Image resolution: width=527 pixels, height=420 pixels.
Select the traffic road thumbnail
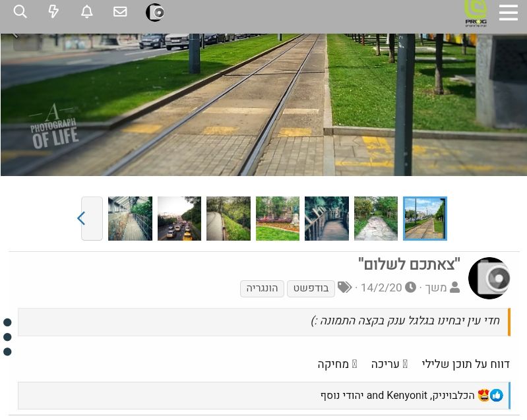pos(179,218)
